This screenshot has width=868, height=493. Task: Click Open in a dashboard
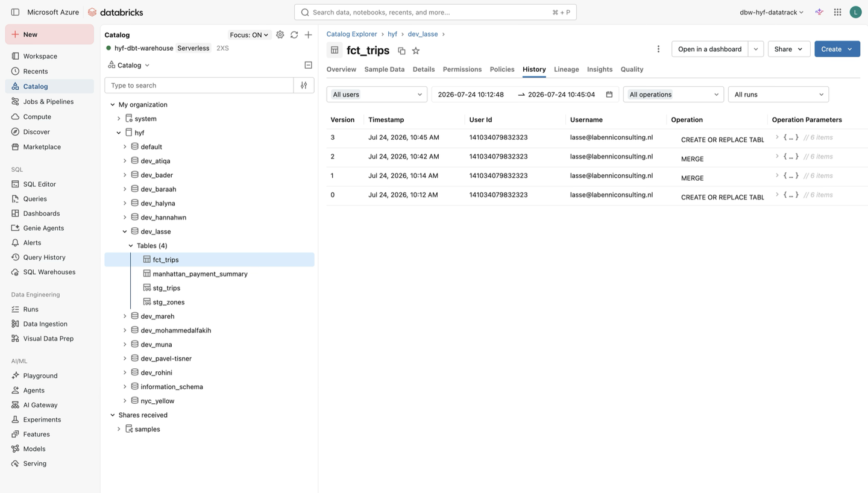(x=709, y=49)
